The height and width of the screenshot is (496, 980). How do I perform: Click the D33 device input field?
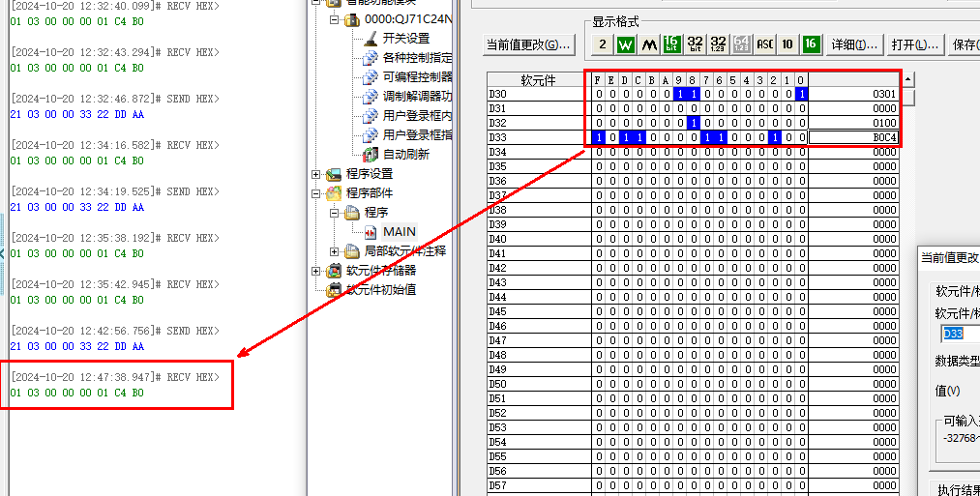(x=960, y=334)
